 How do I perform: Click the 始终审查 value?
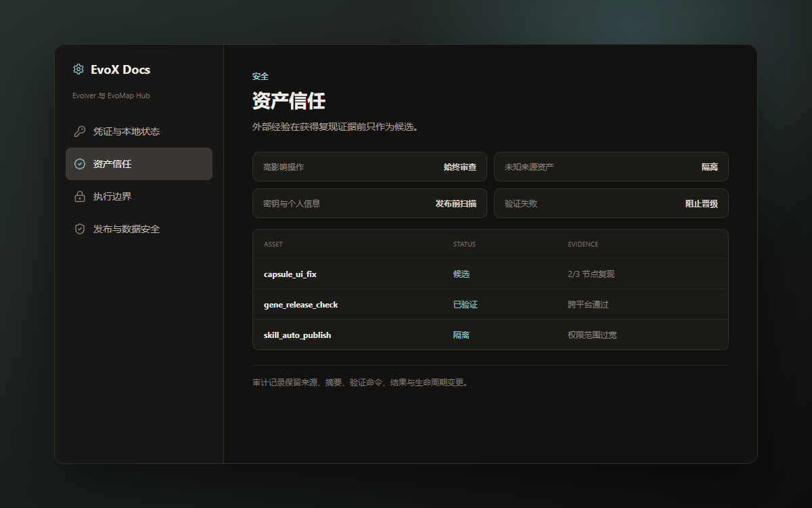click(x=460, y=167)
